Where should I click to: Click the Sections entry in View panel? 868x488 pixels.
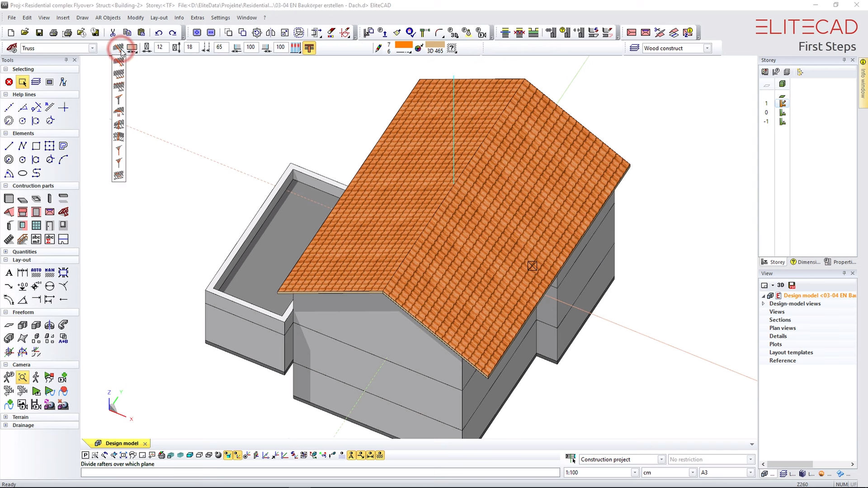(x=780, y=320)
